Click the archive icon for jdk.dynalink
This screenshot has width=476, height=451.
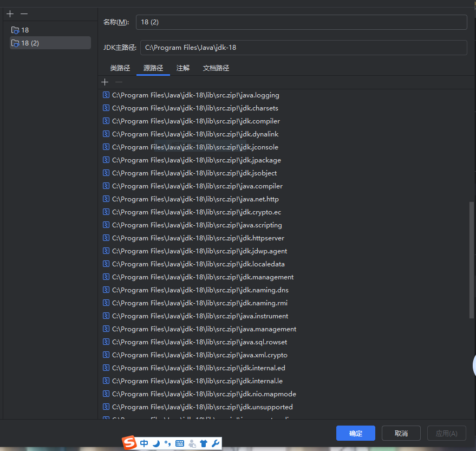click(106, 134)
